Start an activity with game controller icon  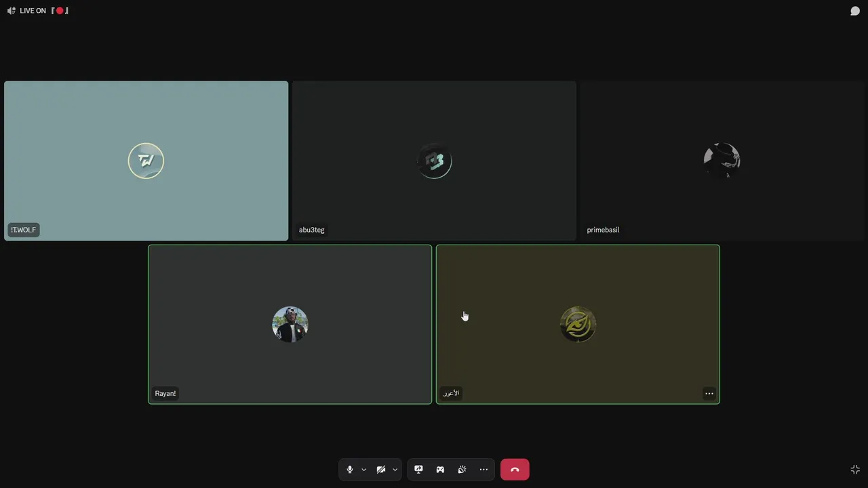coord(440,470)
